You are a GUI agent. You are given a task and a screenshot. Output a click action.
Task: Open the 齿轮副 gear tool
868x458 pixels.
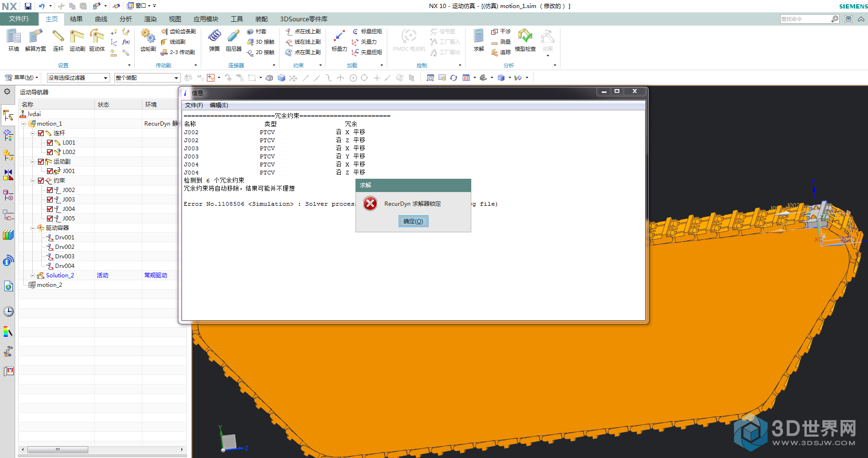click(148, 40)
